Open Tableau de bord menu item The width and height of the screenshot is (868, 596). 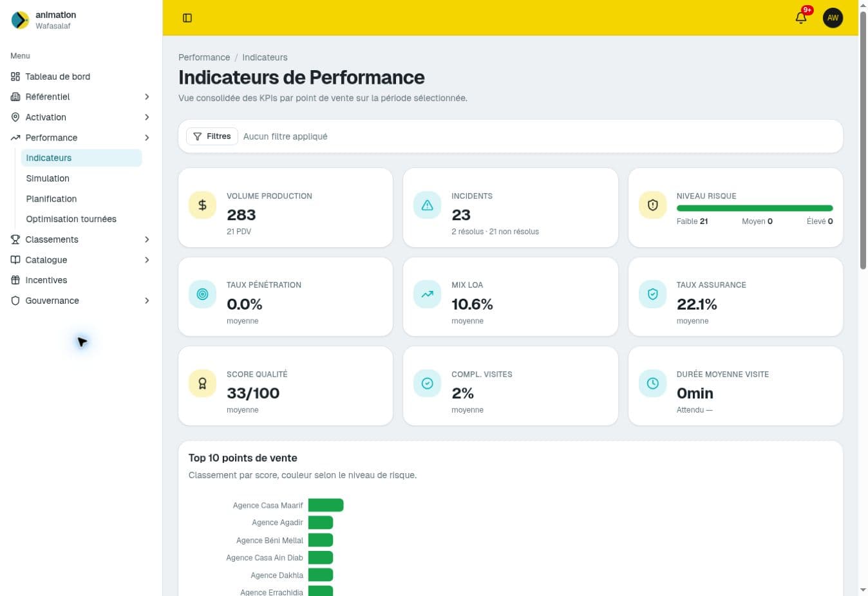click(x=81, y=77)
